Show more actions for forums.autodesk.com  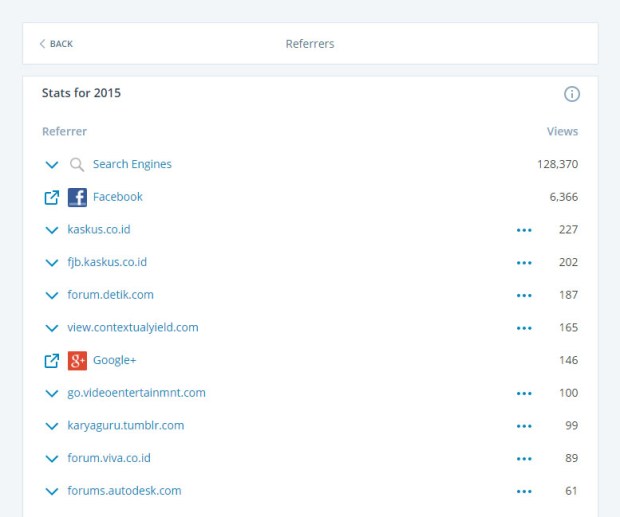click(524, 492)
